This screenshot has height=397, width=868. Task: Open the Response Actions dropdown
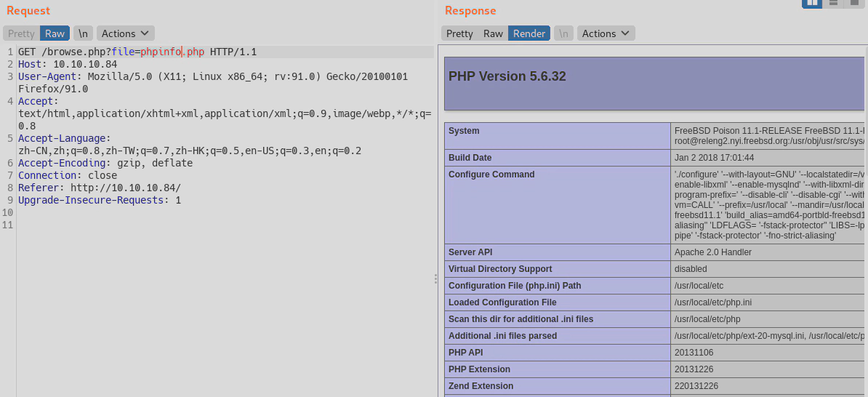[x=606, y=33]
